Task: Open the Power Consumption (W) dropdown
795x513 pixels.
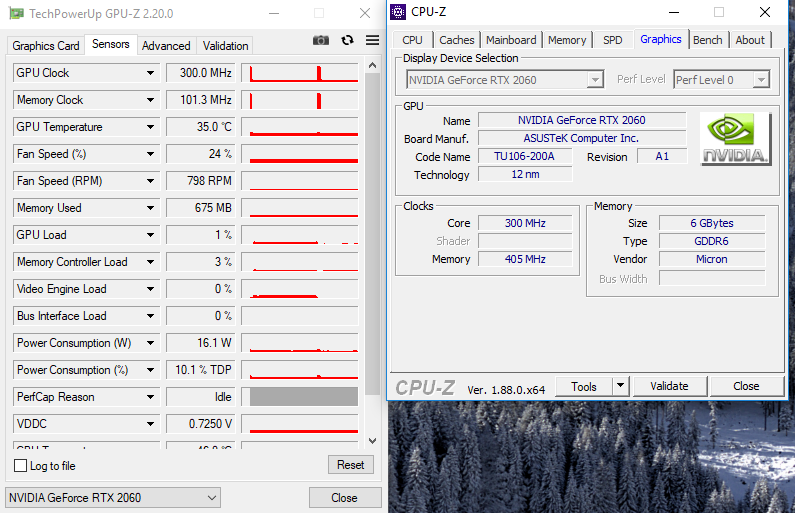Action: [150, 343]
